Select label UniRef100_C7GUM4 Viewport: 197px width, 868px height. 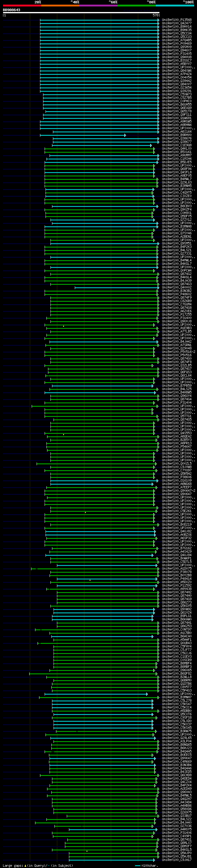[177, 304]
